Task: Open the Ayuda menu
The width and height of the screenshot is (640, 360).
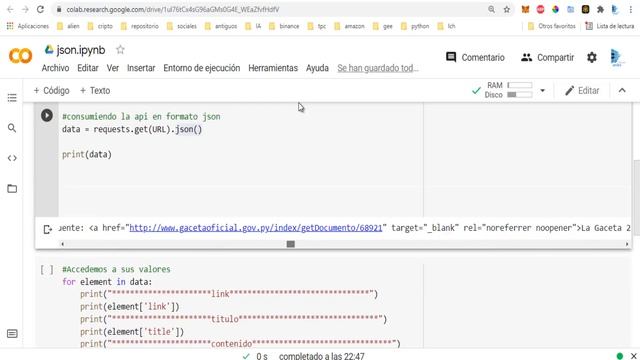Action: 317,68
